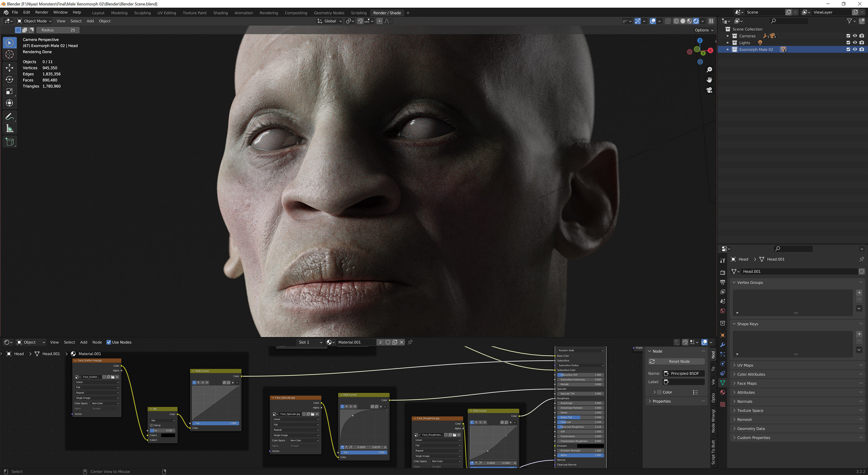Click the Radius value slider
The width and height of the screenshot is (868, 475).
(x=58, y=30)
